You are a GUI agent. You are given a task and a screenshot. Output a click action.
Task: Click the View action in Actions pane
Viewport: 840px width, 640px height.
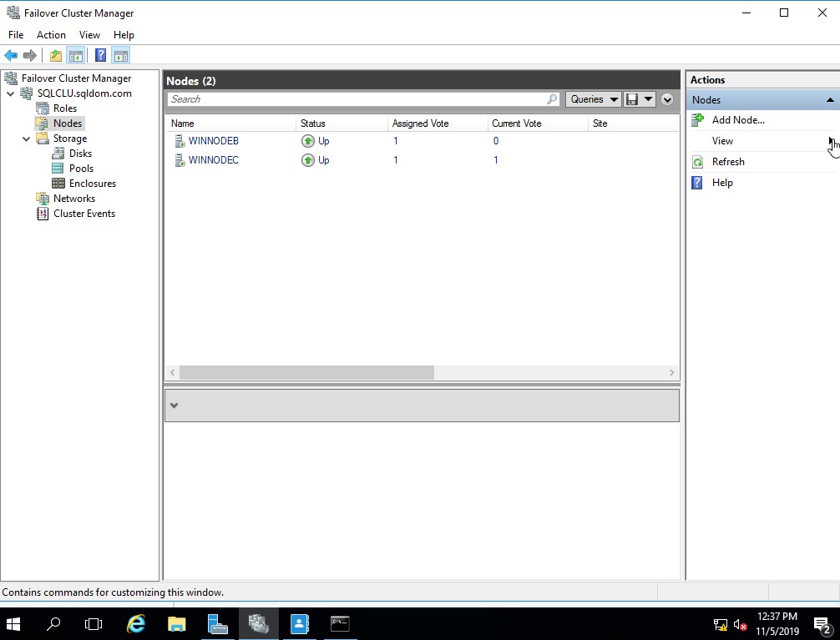coord(722,141)
